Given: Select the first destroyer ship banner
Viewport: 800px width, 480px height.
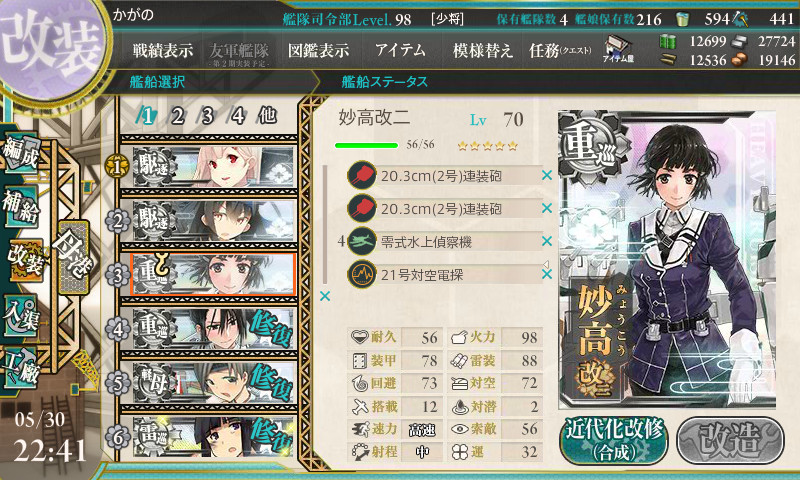Looking at the screenshot, I should coord(213,167).
